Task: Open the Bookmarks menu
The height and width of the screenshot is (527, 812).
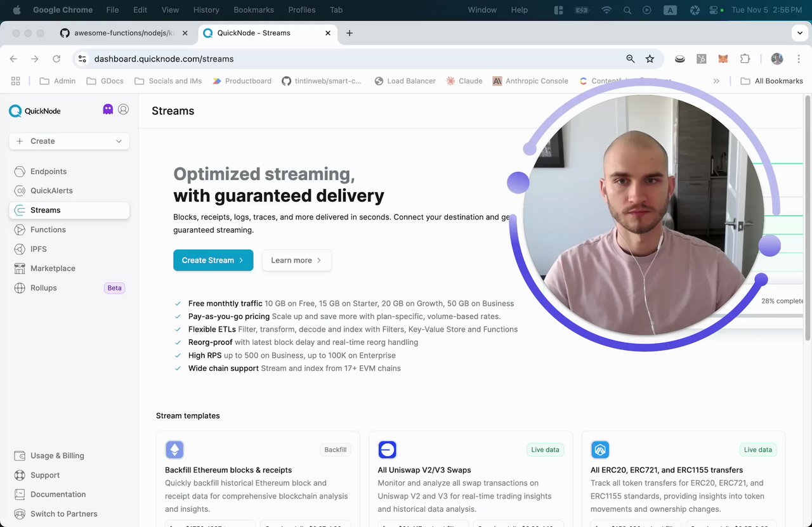Action: [254, 10]
